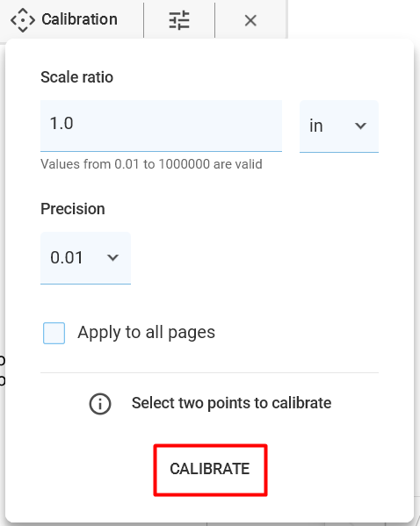Image resolution: width=420 pixels, height=526 pixels.
Task: Enable the Apply to all pages checkbox
Action: tap(54, 333)
